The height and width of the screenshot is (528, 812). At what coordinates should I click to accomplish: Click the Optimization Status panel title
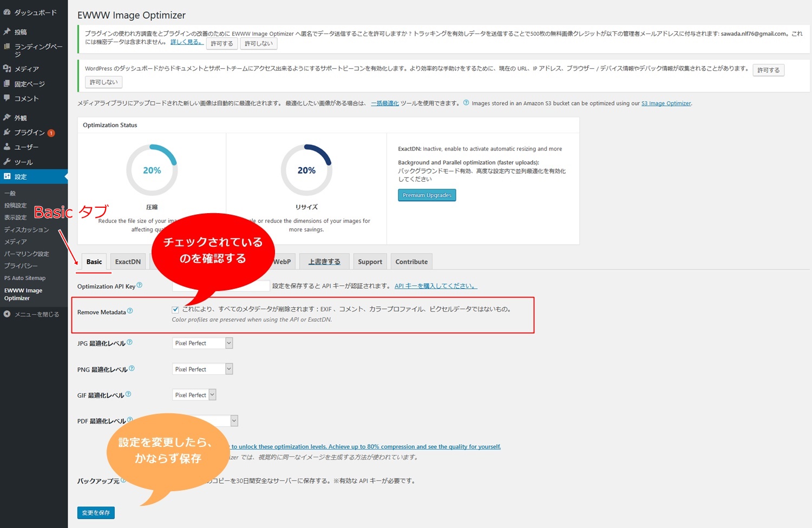110,125
